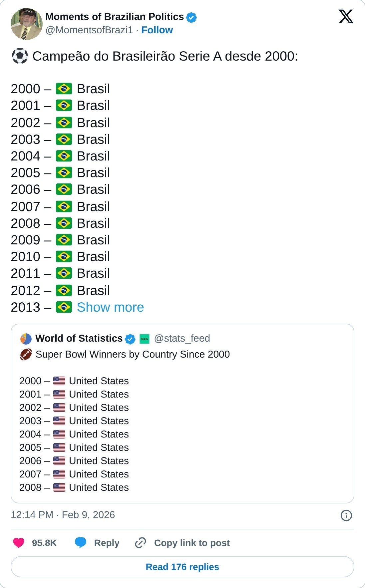
Task: Click the blue verified badge beside the author name
Action: (191, 17)
